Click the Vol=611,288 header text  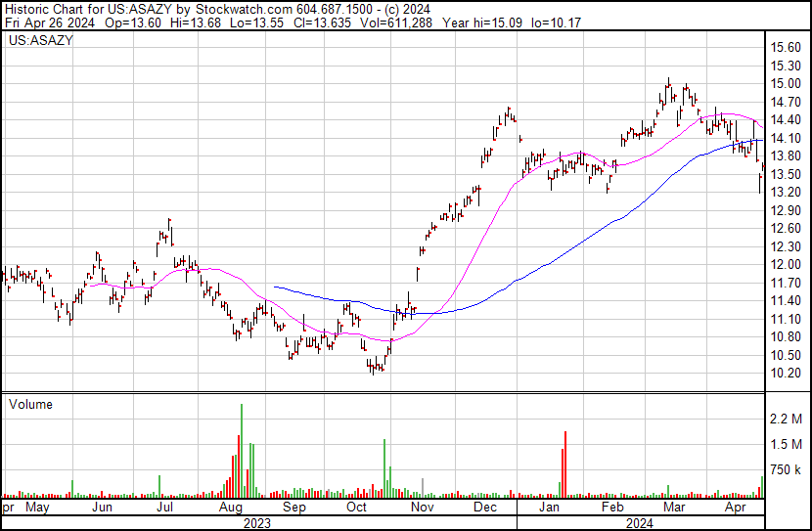pyautogui.click(x=398, y=22)
